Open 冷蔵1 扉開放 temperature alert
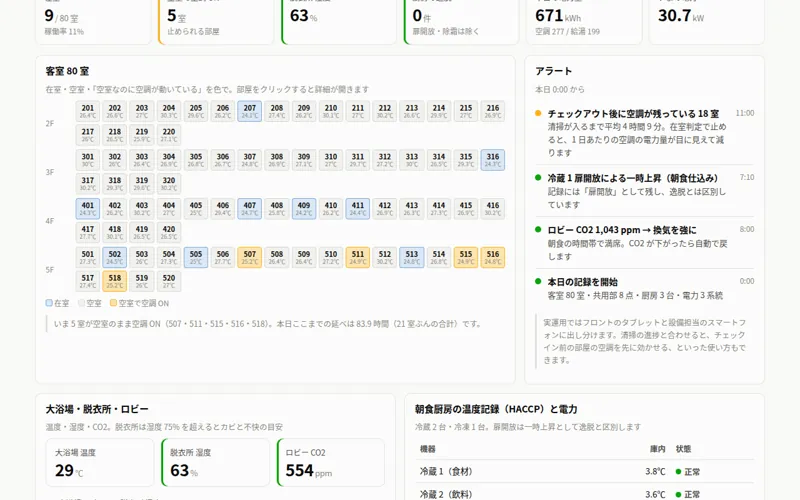800x500 pixels. point(644,191)
